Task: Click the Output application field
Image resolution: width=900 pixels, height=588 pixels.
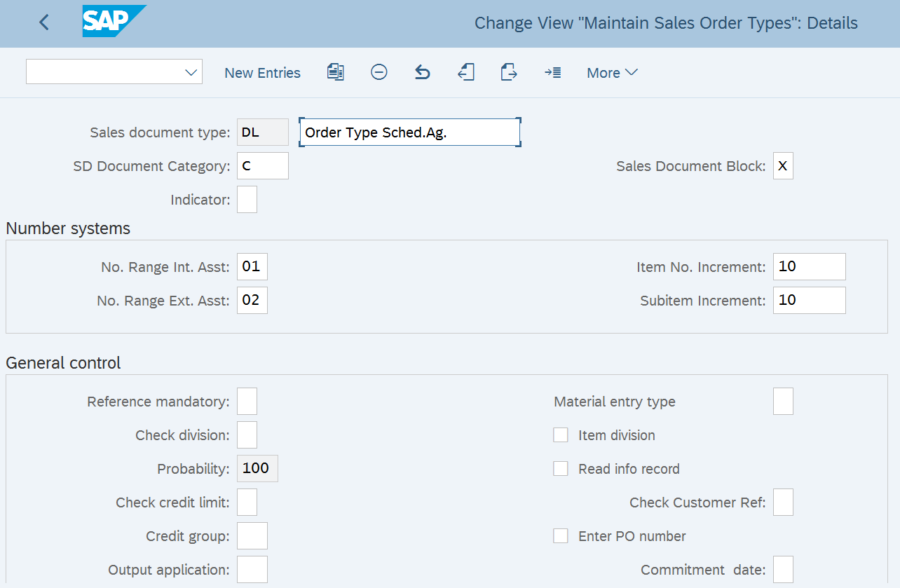Action: click(x=252, y=570)
